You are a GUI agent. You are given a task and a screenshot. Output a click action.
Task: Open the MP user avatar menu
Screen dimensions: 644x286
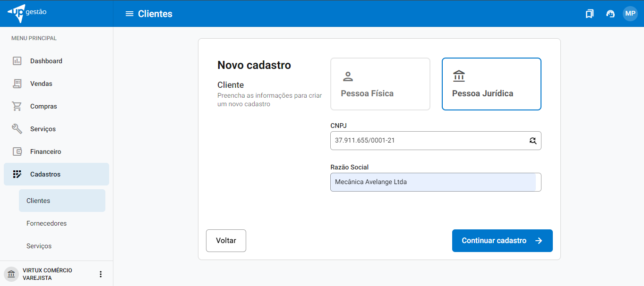(630, 14)
